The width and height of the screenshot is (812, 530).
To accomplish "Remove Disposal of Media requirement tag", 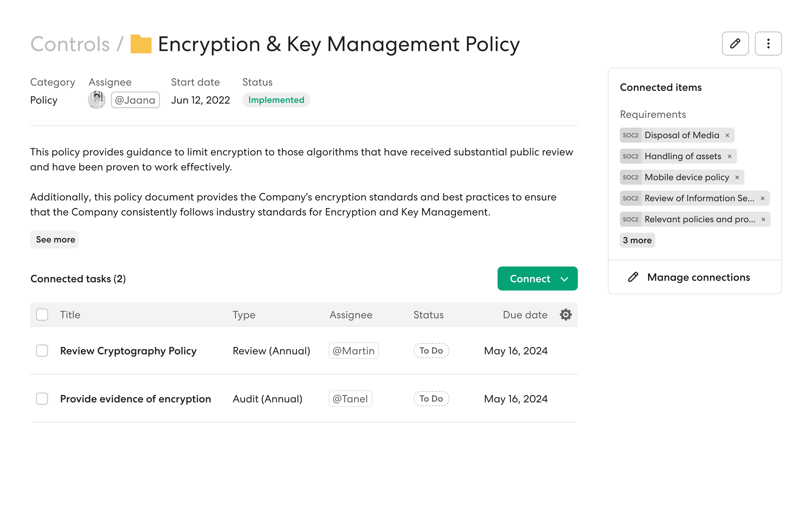I will tap(727, 136).
